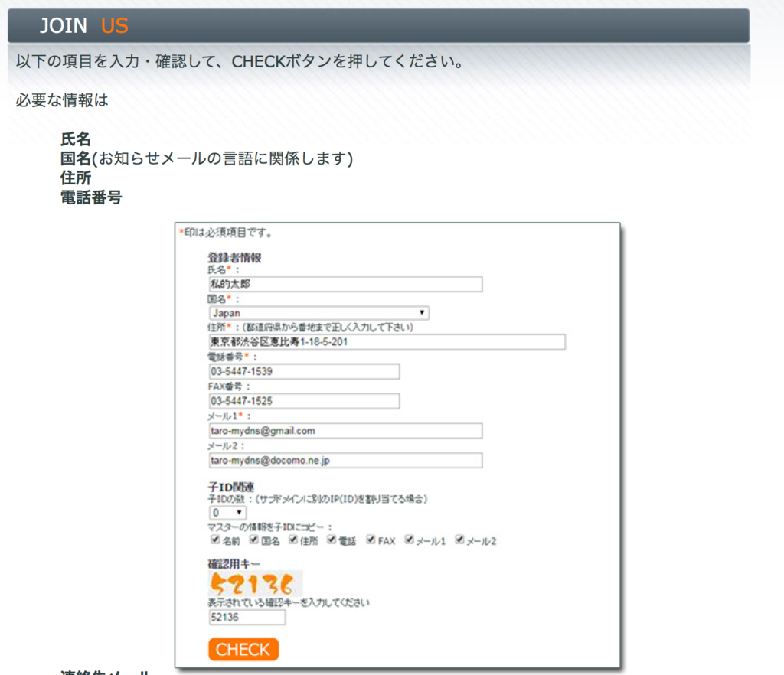The height and width of the screenshot is (675, 784).
Task: Click the bold 住所 text in required list
Action: click(x=76, y=178)
